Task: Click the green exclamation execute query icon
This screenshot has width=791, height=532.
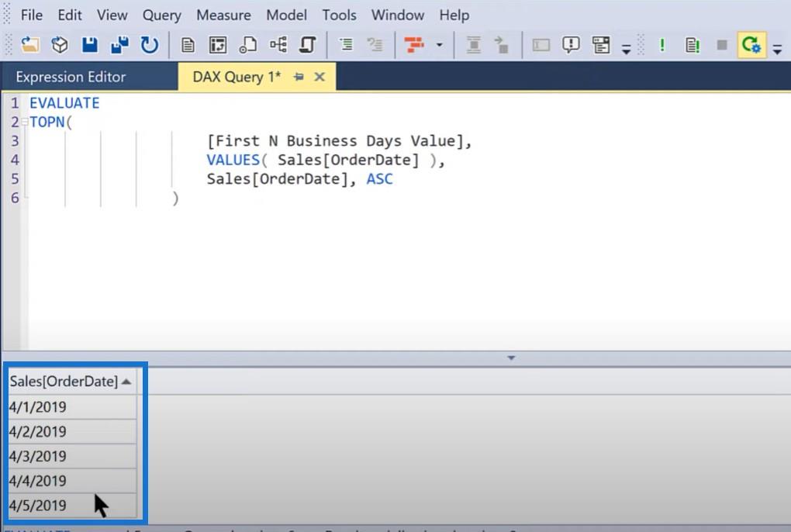Action: coord(661,45)
